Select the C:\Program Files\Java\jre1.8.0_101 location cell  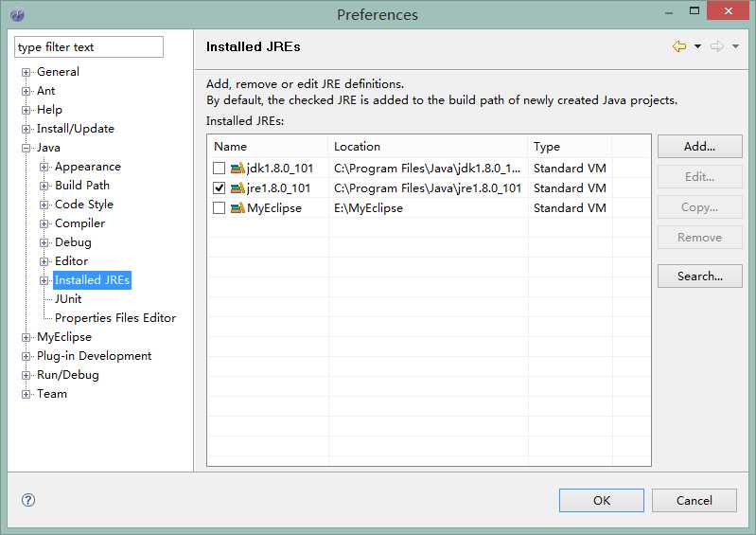[x=428, y=187]
